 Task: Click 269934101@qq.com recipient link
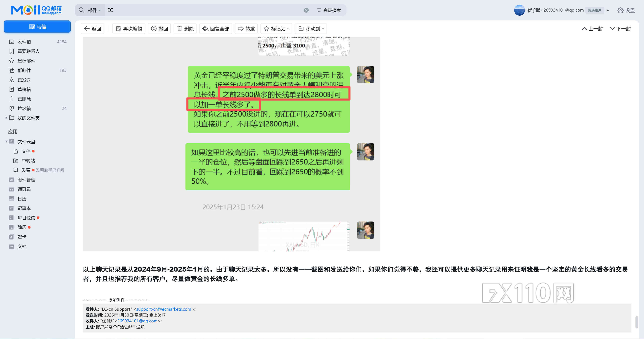[137, 321]
